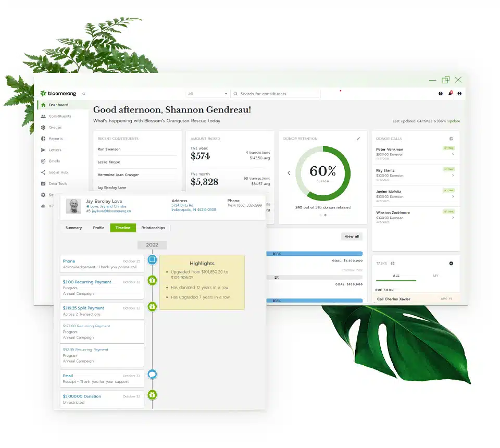The image size is (500, 448).
Task: Expand Winston Zeddmore donor call
Action: [453, 218]
